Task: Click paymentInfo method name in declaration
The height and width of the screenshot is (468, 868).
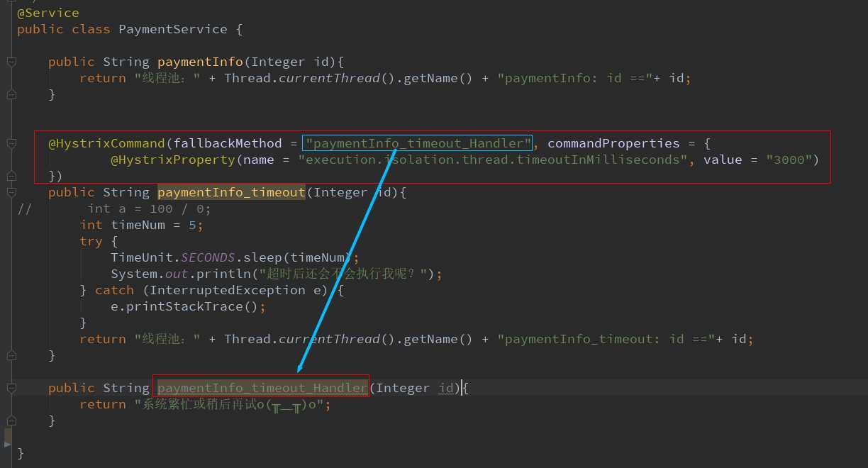Action: (200, 62)
